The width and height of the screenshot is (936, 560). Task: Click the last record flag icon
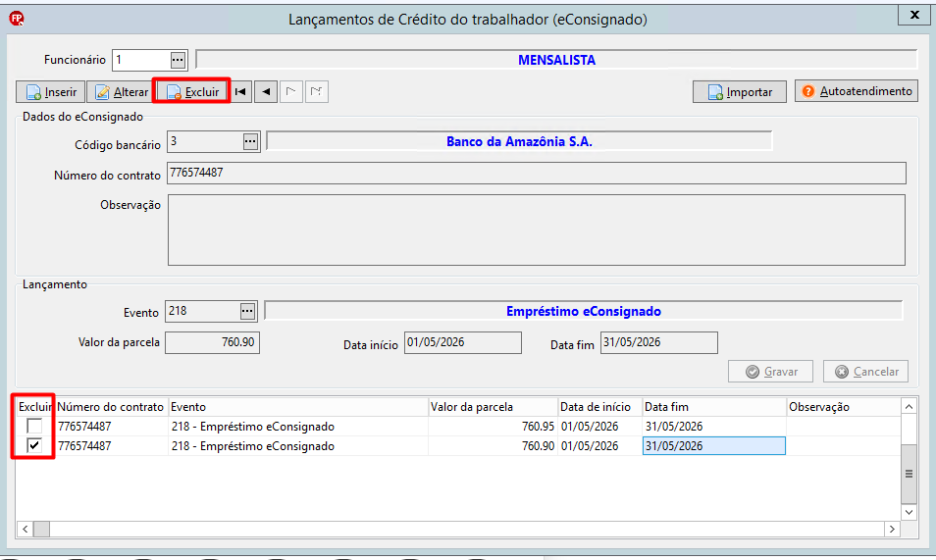317,92
